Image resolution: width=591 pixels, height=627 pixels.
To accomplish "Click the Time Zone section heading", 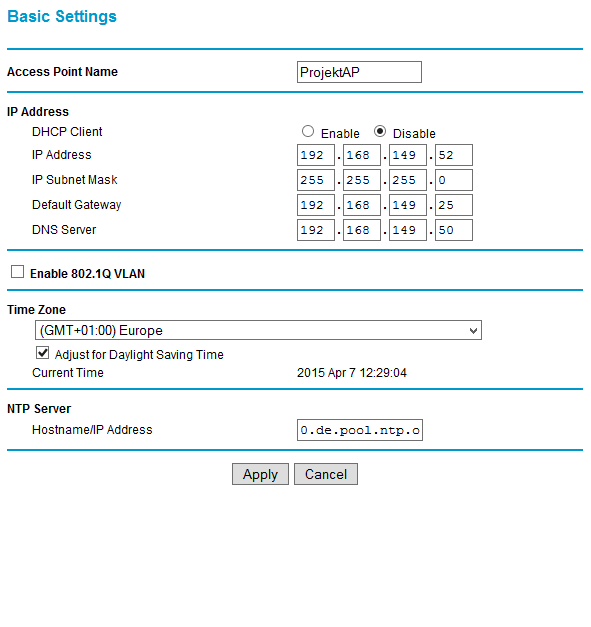I will coord(36,310).
